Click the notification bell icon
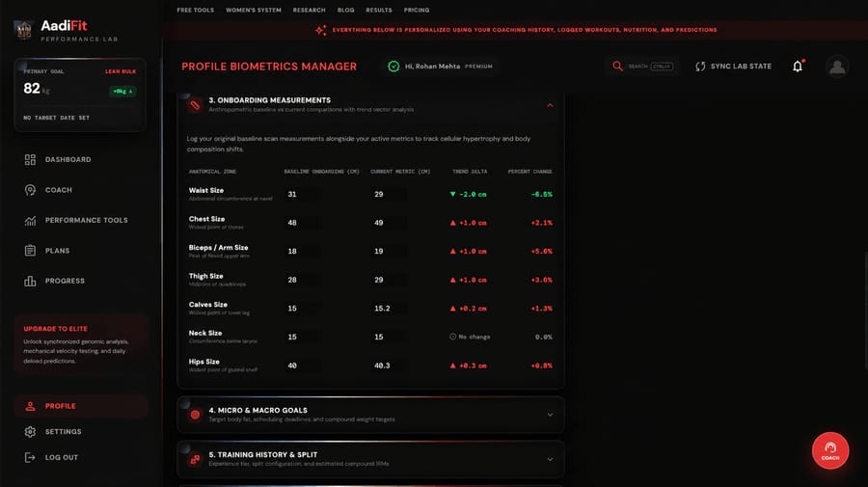 pos(798,67)
